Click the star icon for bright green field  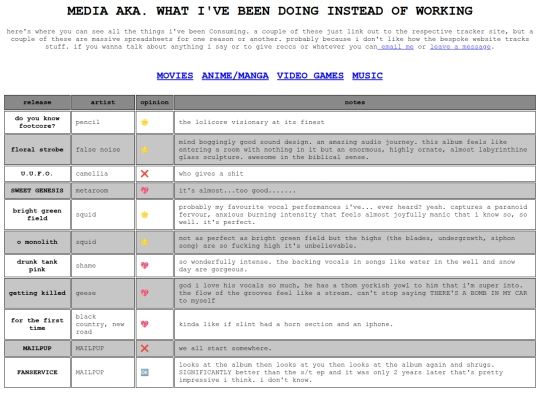click(145, 215)
